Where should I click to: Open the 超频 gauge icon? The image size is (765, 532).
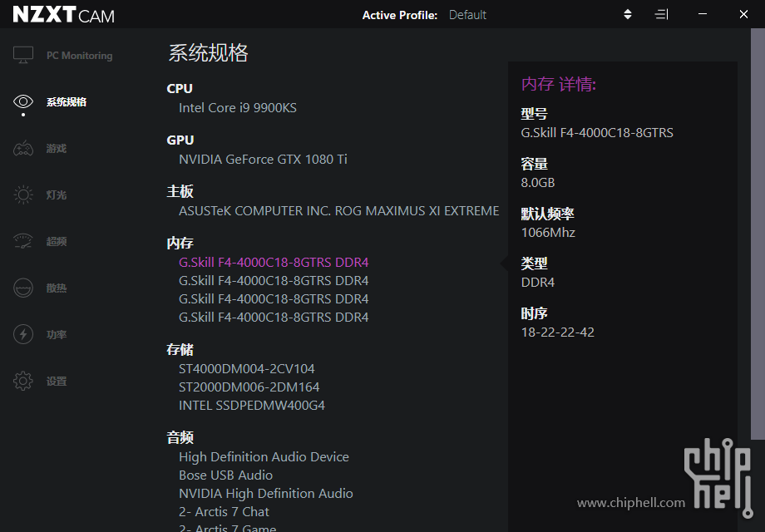[x=23, y=241]
